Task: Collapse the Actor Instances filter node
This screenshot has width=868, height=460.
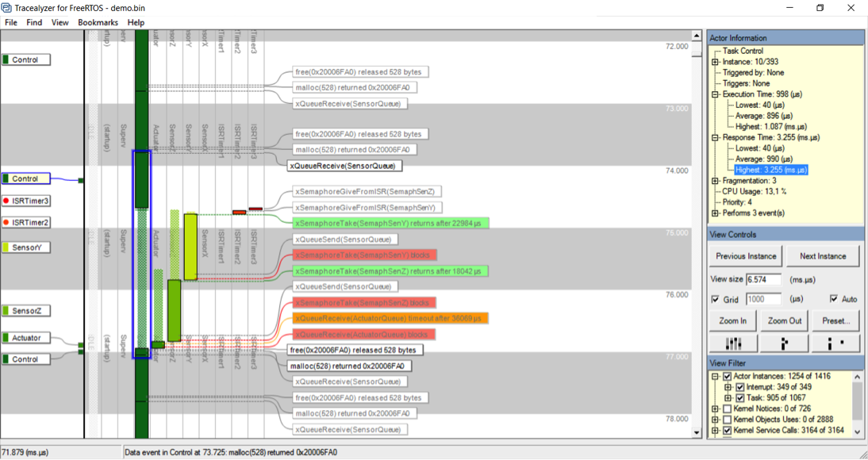Action: point(715,377)
